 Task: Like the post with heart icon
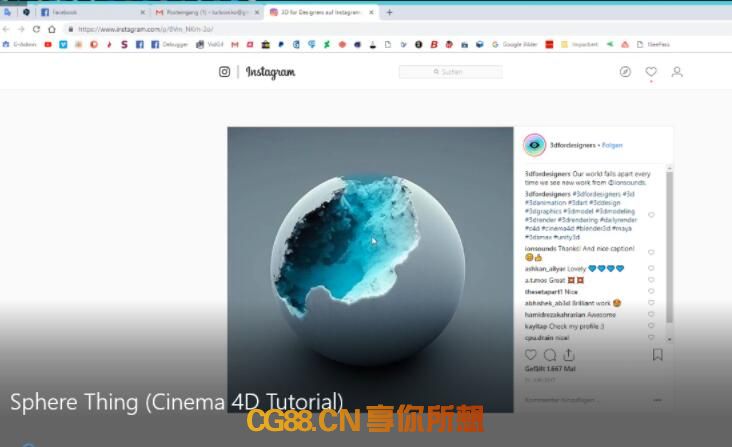click(531, 355)
